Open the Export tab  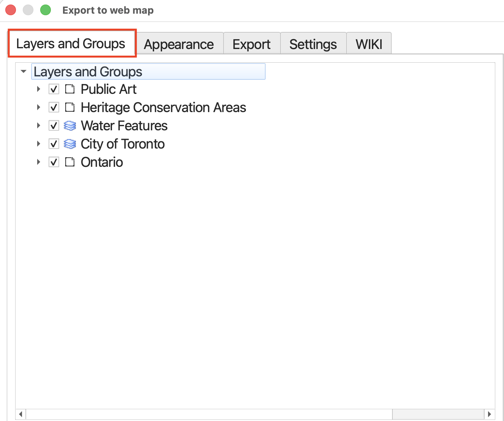click(x=251, y=44)
